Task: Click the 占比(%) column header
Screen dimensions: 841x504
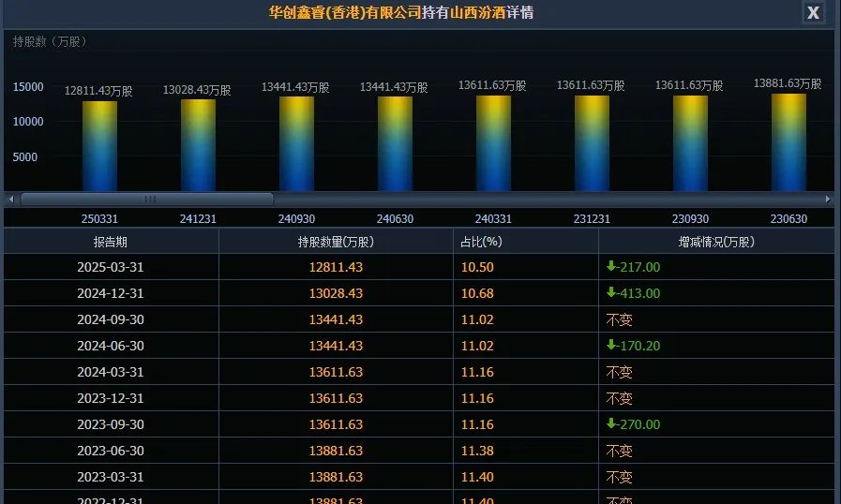Action: tap(526, 242)
